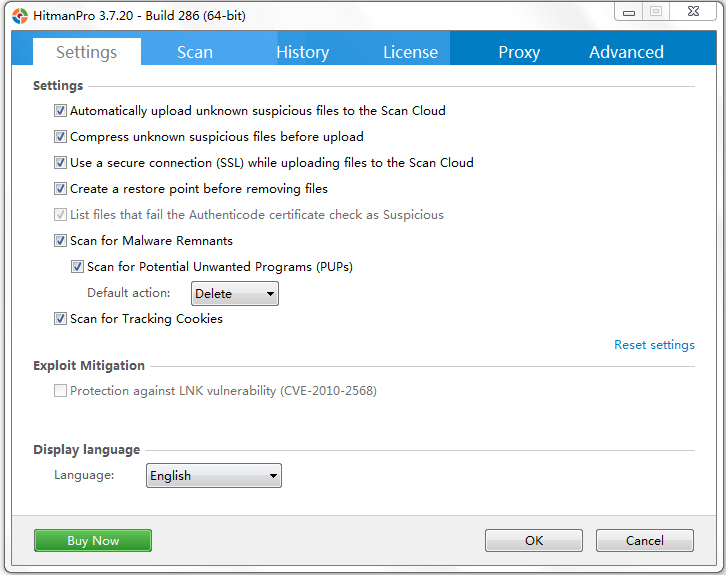Uncheck Scan for Malware Remnants
Screen dimensions: 726x575
pyautogui.click(x=61, y=241)
